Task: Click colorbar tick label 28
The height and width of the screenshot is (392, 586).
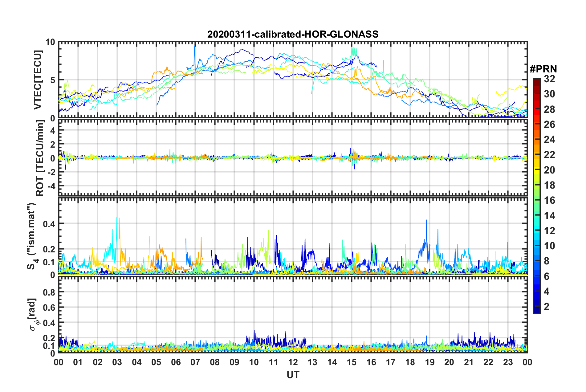Action: [x=549, y=109]
